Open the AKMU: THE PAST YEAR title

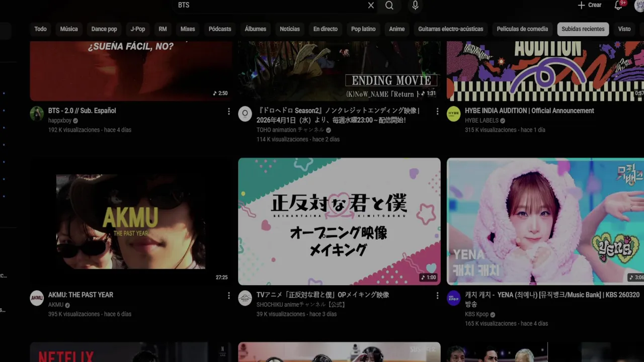[80, 295]
